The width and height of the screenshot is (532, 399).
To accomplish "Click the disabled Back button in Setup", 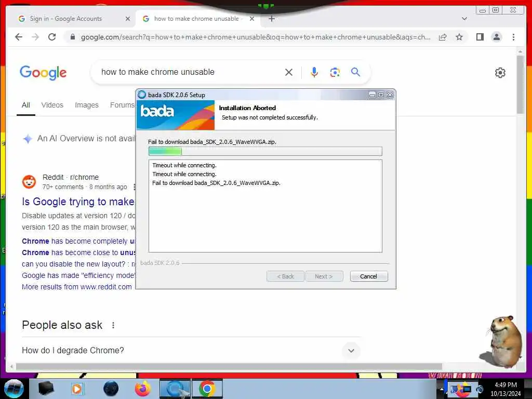I will pos(285,276).
